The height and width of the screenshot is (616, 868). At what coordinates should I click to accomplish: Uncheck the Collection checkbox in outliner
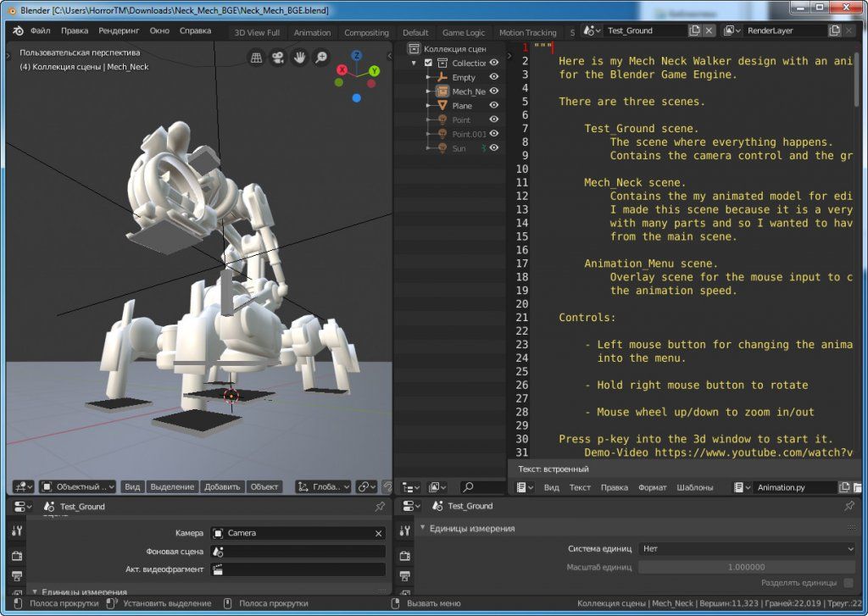[x=428, y=63]
